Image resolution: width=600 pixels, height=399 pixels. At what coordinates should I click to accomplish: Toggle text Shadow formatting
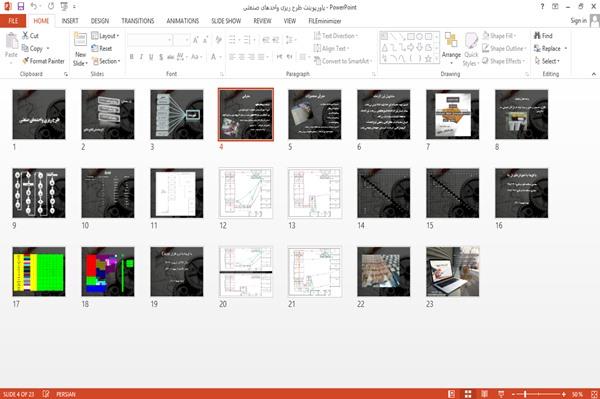tap(161, 57)
